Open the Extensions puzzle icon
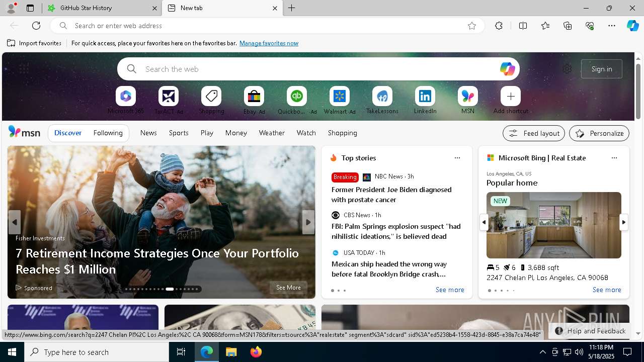 [x=499, y=26]
